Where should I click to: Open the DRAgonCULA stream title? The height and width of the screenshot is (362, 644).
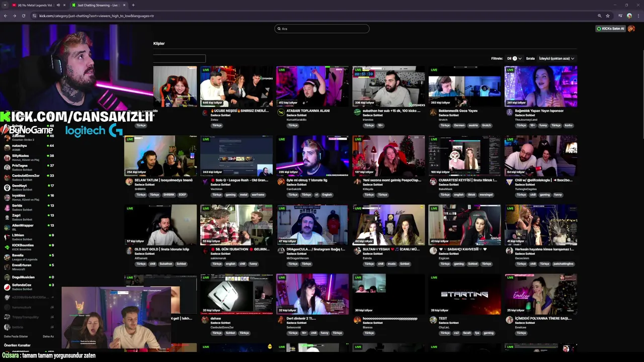pyautogui.click(x=315, y=249)
